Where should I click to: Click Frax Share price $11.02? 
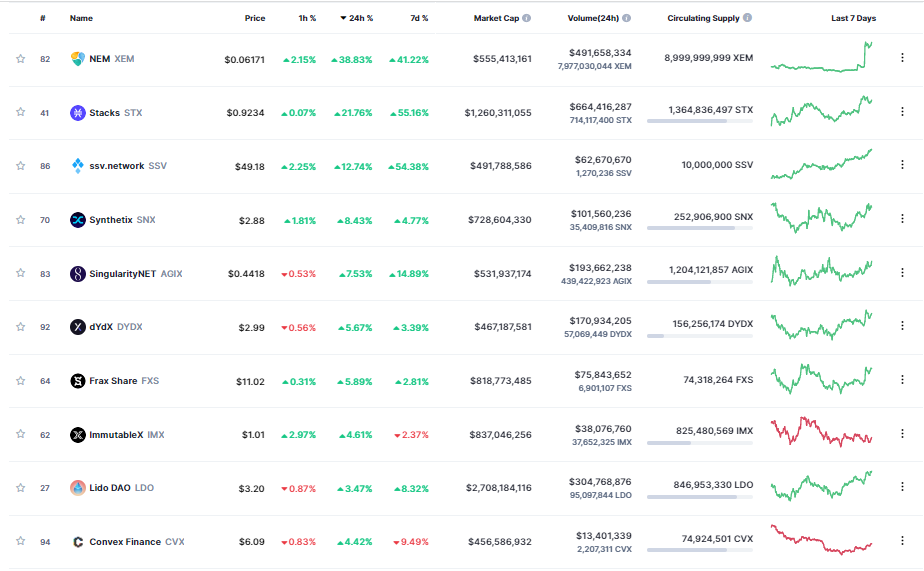click(250, 382)
